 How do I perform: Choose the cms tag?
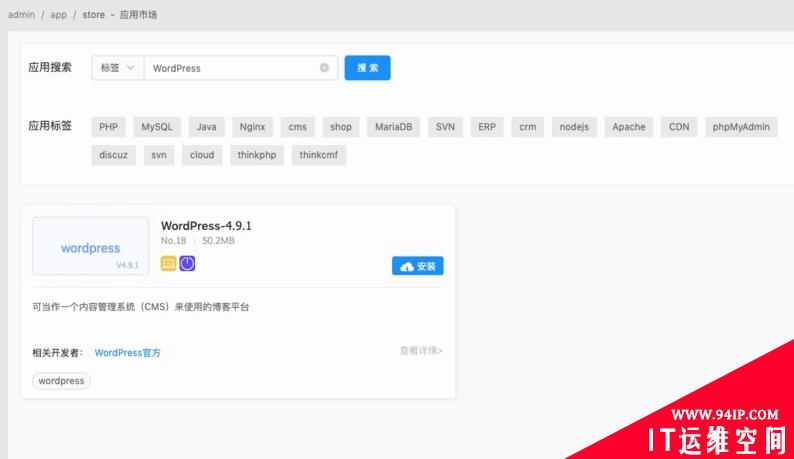298,127
